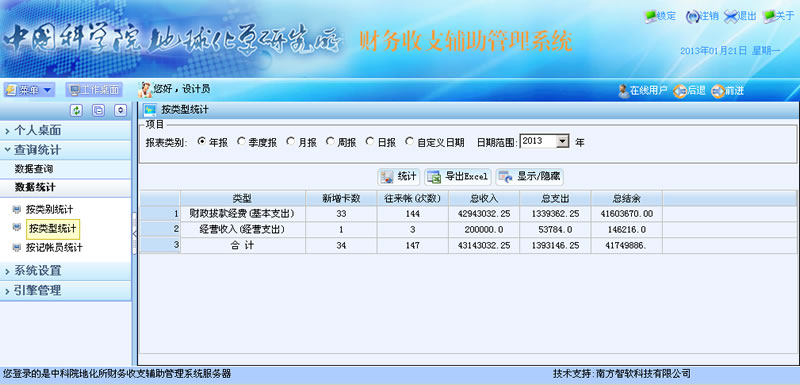This screenshot has width=800, height=385.
Task: Expand the 系统设置 sidebar section
Action: (x=66, y=271)
